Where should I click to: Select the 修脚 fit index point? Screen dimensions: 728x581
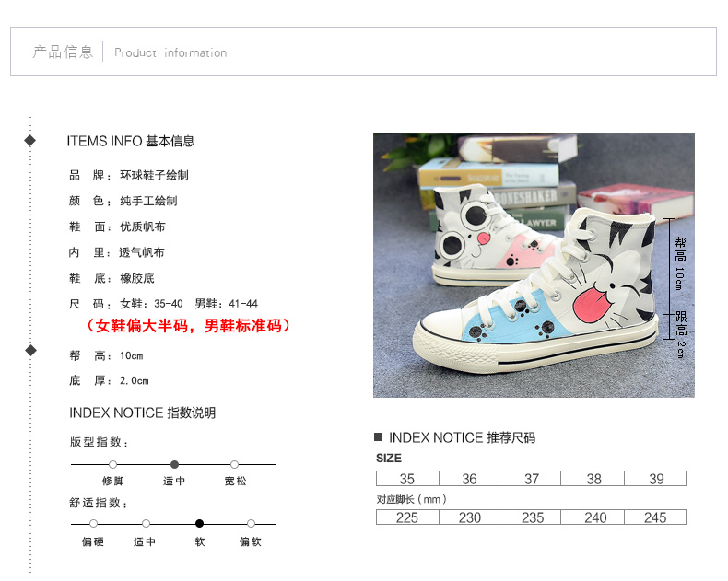[x=112, y=464]
